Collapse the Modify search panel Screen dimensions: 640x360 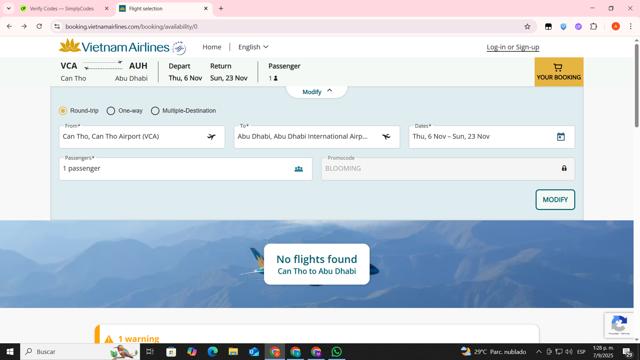[317, 92]
